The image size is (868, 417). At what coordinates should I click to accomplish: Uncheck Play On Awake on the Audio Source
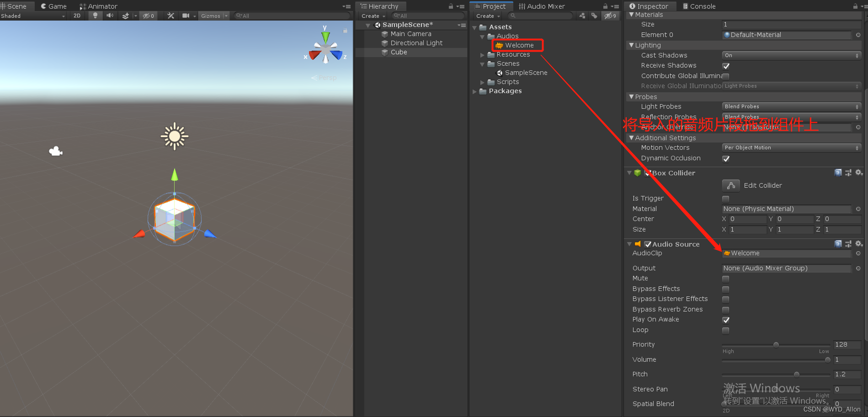pyautogui.click(x=725, y=320)
